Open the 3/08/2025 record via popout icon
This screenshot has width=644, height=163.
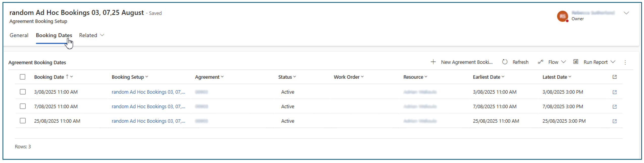click(x=614, y=92)
